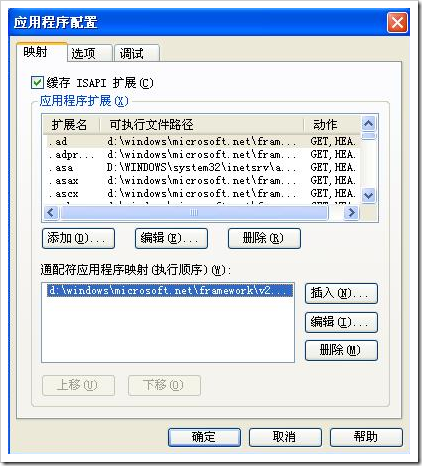Click the extension list scroll-up arrow
The image size is (422, 466).
coord(369,124)
